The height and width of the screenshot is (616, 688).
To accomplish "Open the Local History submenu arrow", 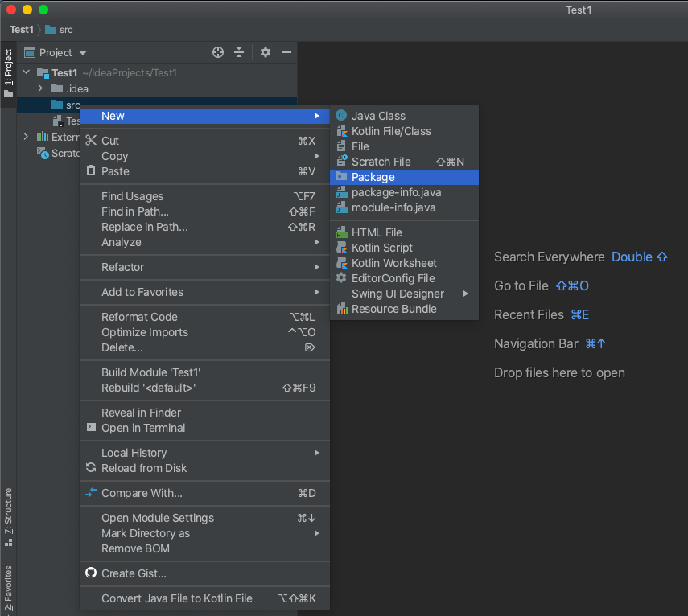I will click(x=316, y=453).
